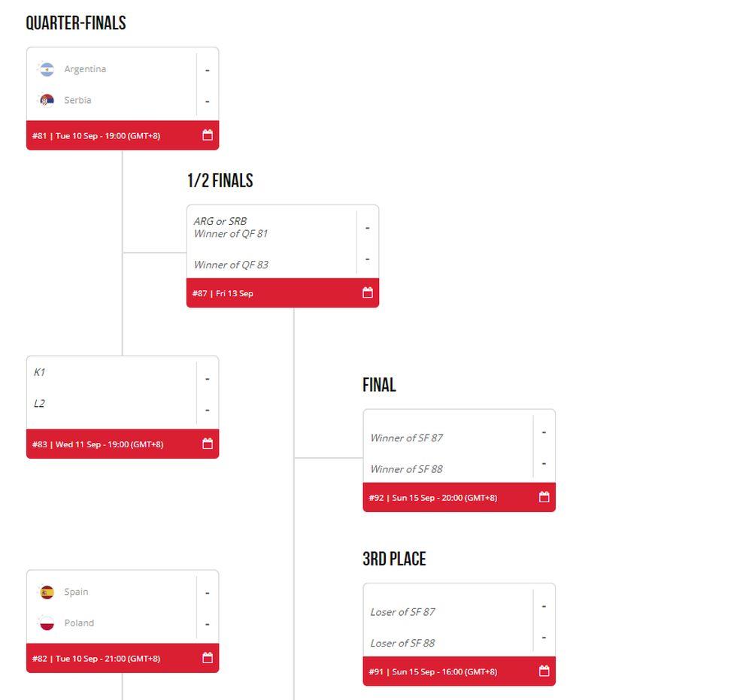Click calendar icon for Spain-Poland game

click(x=208, y=658)
